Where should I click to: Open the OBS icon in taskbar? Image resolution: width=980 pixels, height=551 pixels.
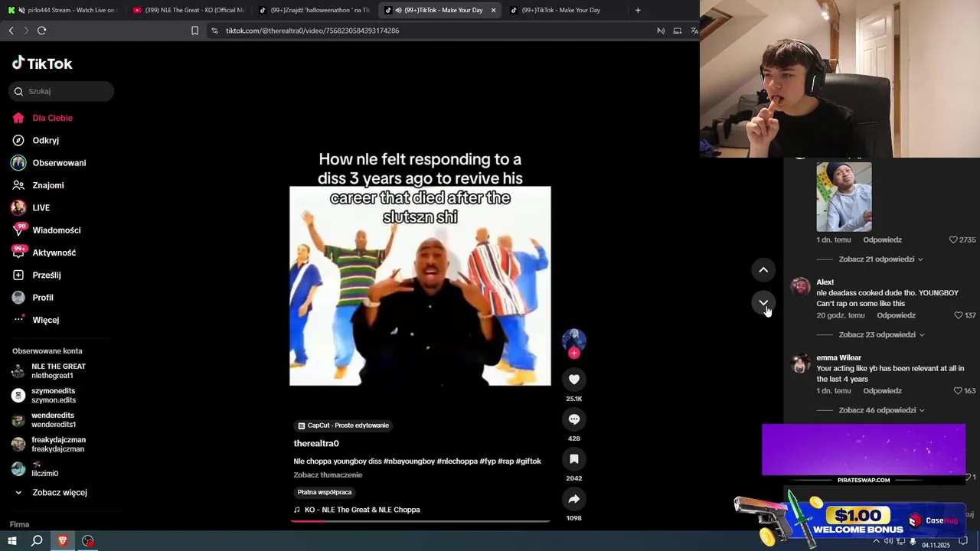click(x=88, y=541)
